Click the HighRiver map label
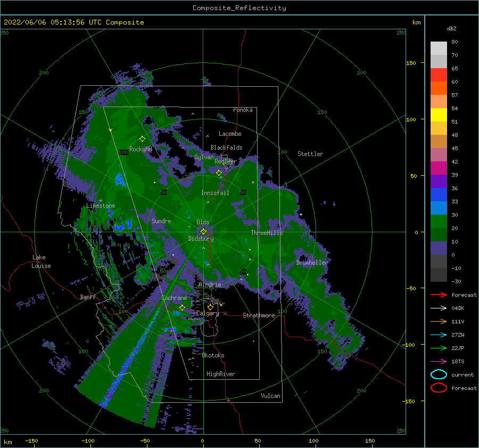The image size is (479, 448). click(x=220, y=374)
